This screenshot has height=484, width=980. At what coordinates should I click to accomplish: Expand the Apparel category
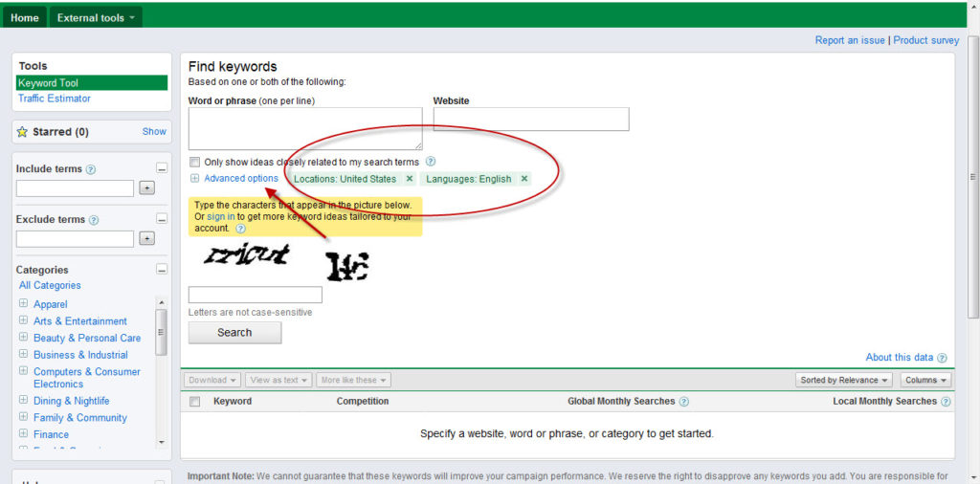coord(23,303)
